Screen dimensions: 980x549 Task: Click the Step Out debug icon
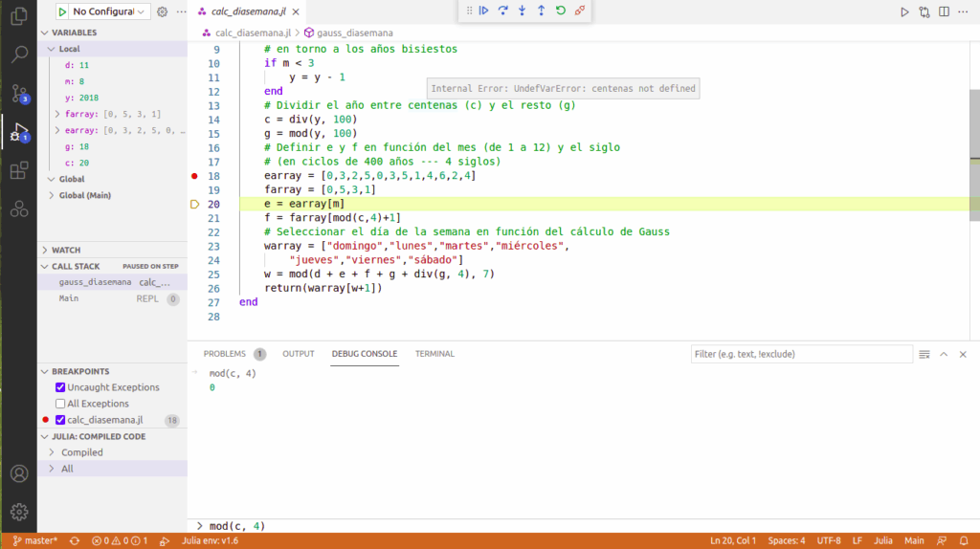click(542, 11)
